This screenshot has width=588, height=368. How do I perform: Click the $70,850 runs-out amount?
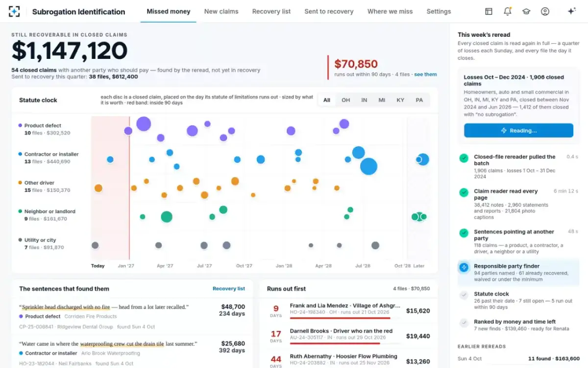(x=356, y=64)
